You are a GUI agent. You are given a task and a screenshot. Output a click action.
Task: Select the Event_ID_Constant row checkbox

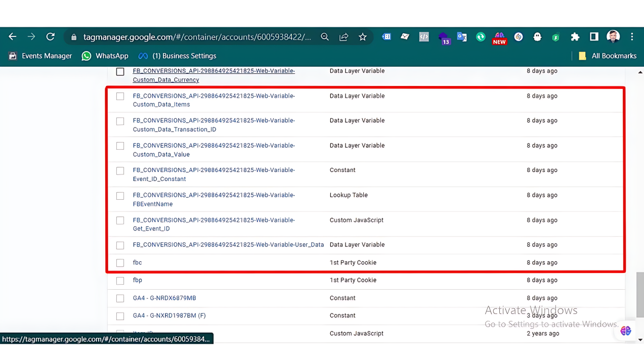coord(120,171)
